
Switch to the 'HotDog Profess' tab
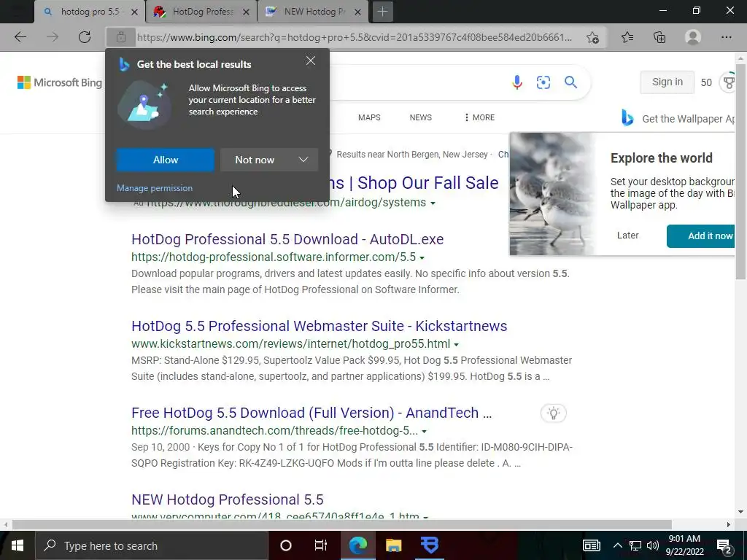tap(201, 12)
